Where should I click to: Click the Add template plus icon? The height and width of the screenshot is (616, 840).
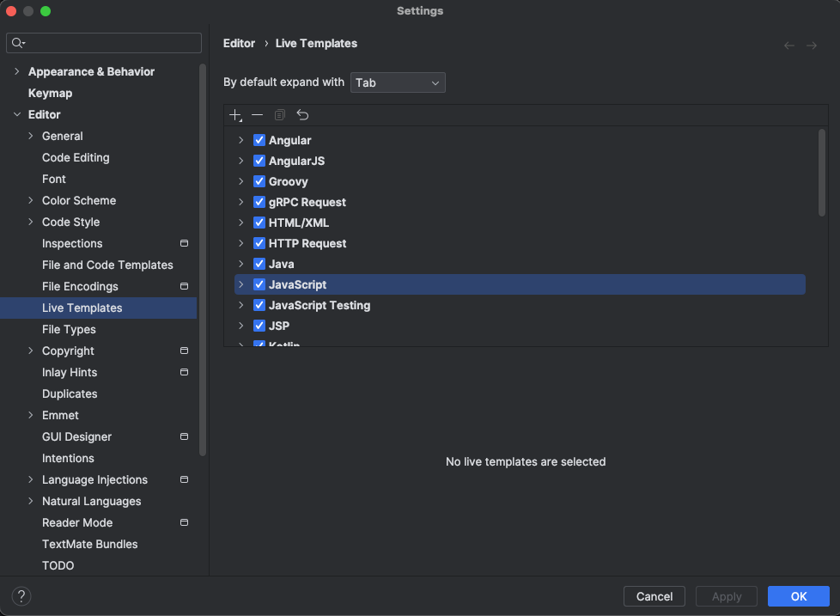236,115
